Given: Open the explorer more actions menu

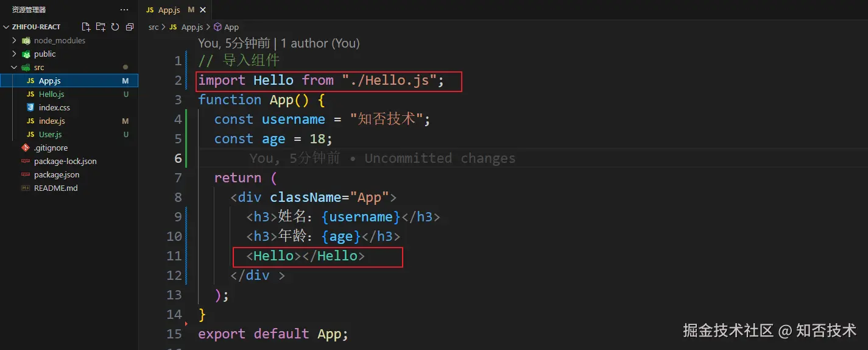Looking at the screenshot, I should pyautogui.click(x=124, y=10).
